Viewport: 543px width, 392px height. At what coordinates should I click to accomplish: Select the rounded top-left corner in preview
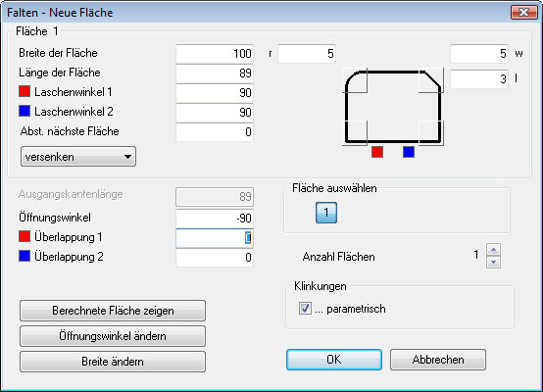tap(356, 80)
